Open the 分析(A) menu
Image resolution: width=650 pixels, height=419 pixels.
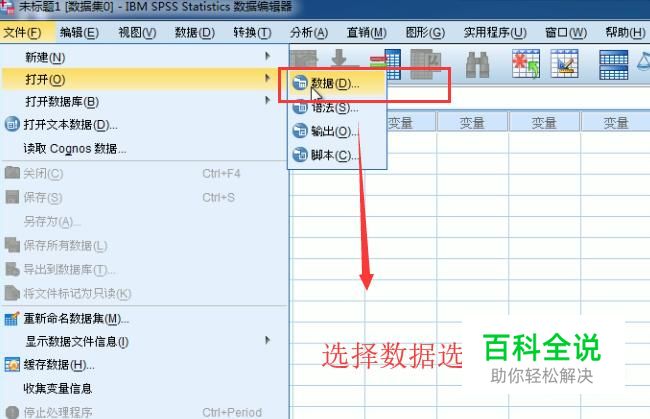point(309,32)
